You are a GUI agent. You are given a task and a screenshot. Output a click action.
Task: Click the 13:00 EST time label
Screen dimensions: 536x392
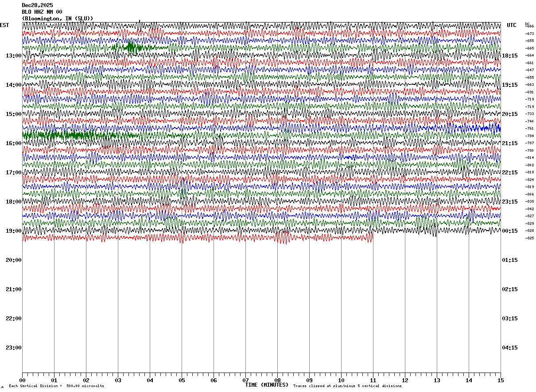pyautogui.click(x=14, y=56)
